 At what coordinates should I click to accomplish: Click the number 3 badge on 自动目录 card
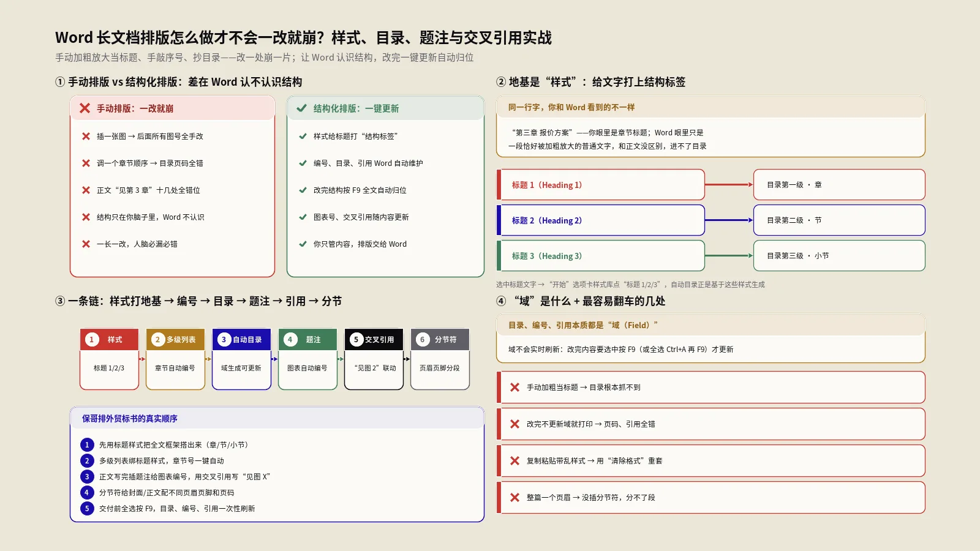coord(224,340)
